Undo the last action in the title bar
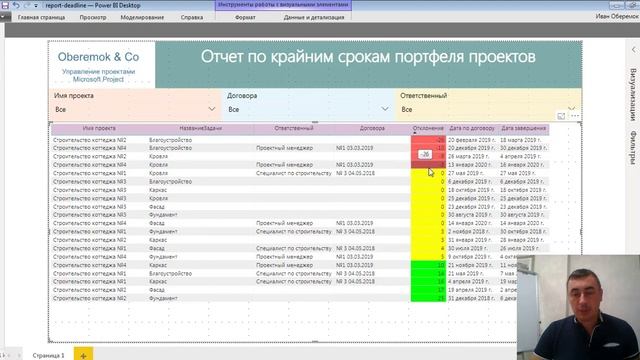The width and height of the screenshot is (640, 360). click(16, 5)
